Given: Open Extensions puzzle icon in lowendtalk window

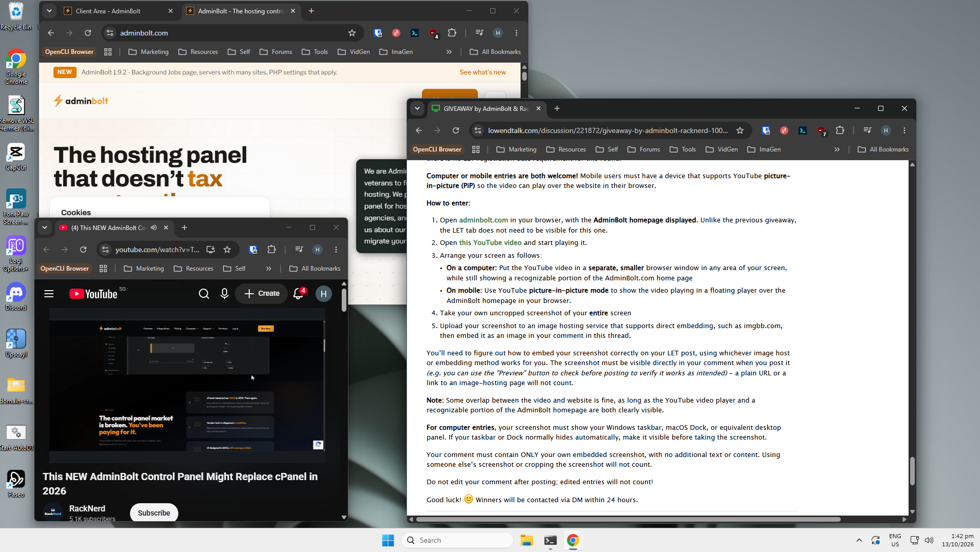Looking at the screenshot, I should (840, 130).
